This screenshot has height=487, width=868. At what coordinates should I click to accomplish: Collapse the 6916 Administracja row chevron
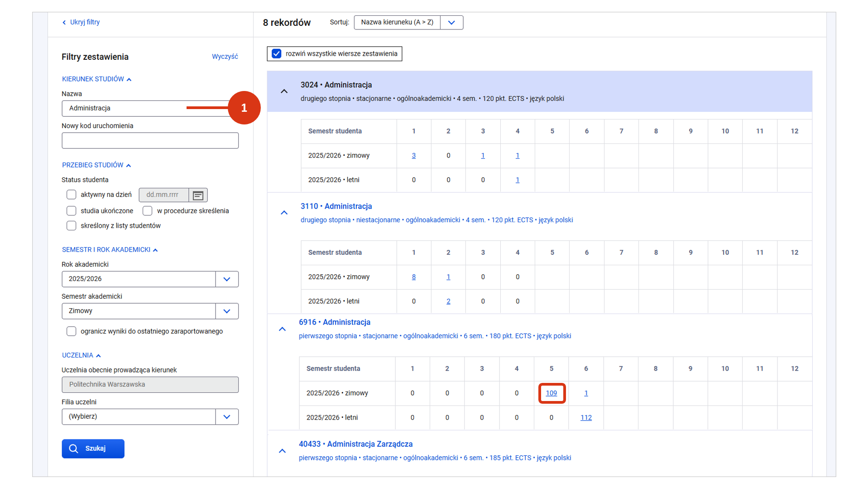click(x=282, y=329)
